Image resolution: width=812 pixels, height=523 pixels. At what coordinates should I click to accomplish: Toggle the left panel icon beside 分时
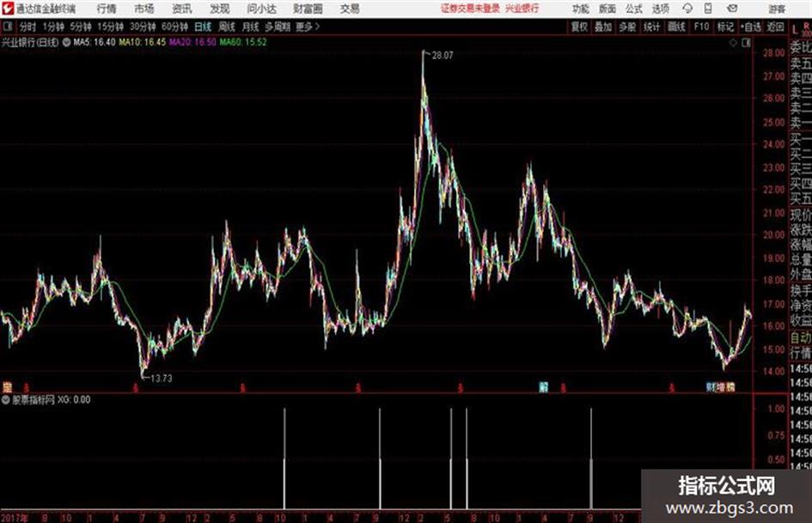7,27
